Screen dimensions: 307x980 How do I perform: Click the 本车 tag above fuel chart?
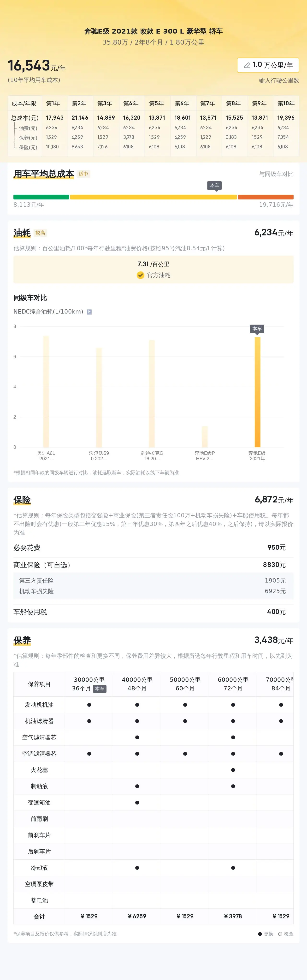pos(257,329)
